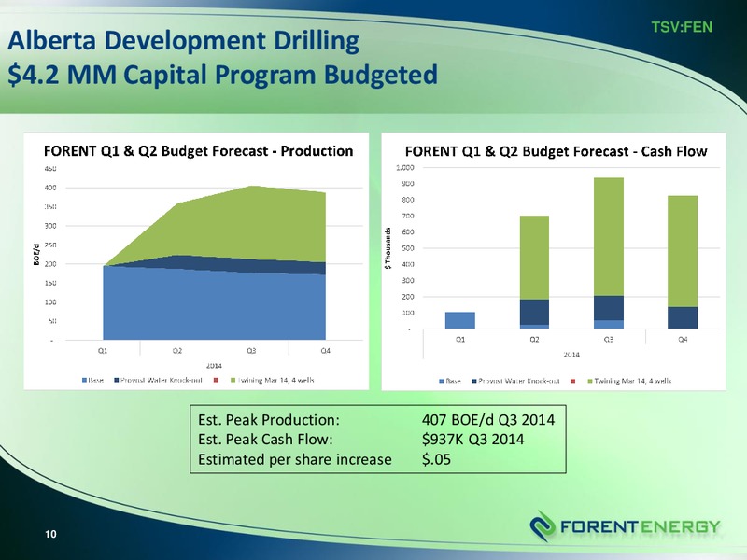Select the '407 BOE/d Q3 2014' value
Viewport: 747px width, 560px height.
pyautogui.click(x=488, y=420)
